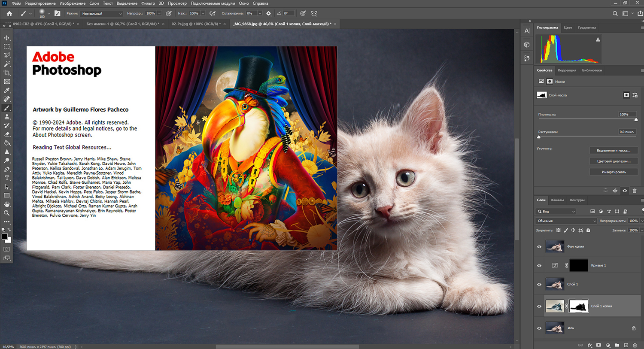The image size is (644, 349).
Task: Toggle visibility of 'Кривые 1' layer
Action: point(539,266)
